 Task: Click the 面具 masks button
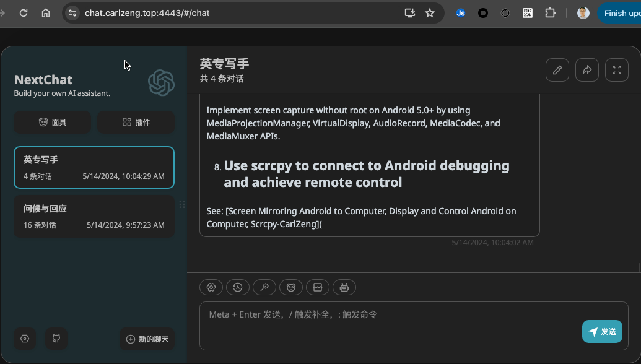coord(53,123)
